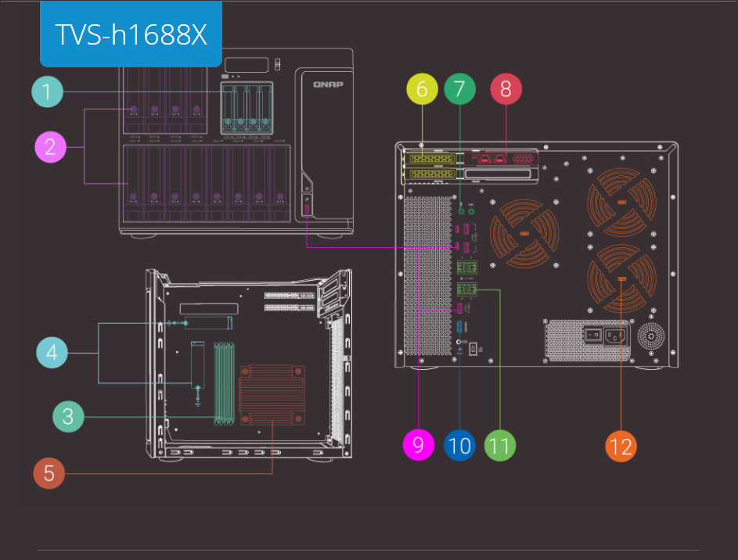
Task: Click the TVS-h1688X title label
Action: click(131, 34)
